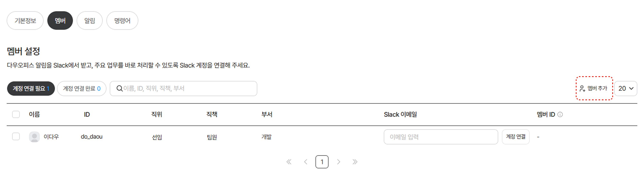Filter by 계정 연결 완료
644x176 pixels.
[82, 88]
